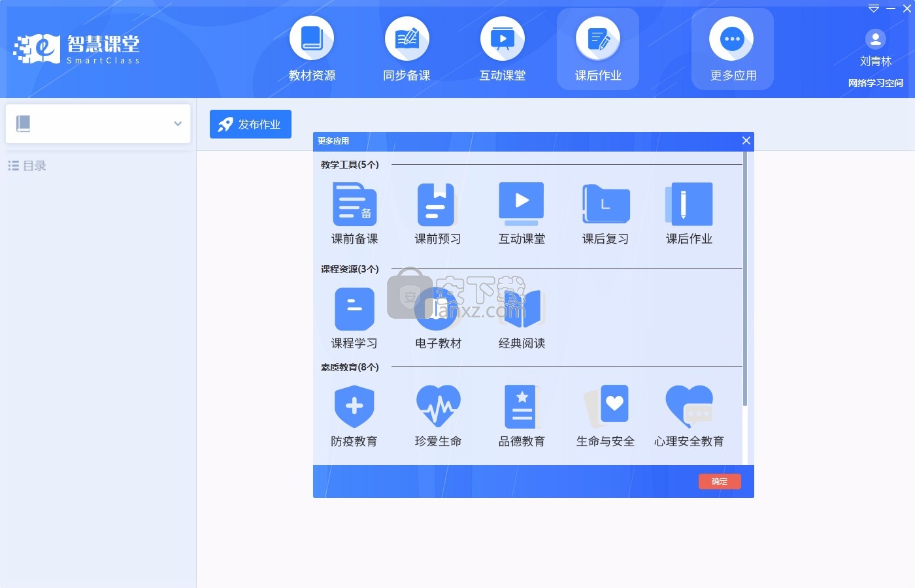Open 教材资源 from the top navigation
This screenshot has height=588, width=915.
click(312, 50)
